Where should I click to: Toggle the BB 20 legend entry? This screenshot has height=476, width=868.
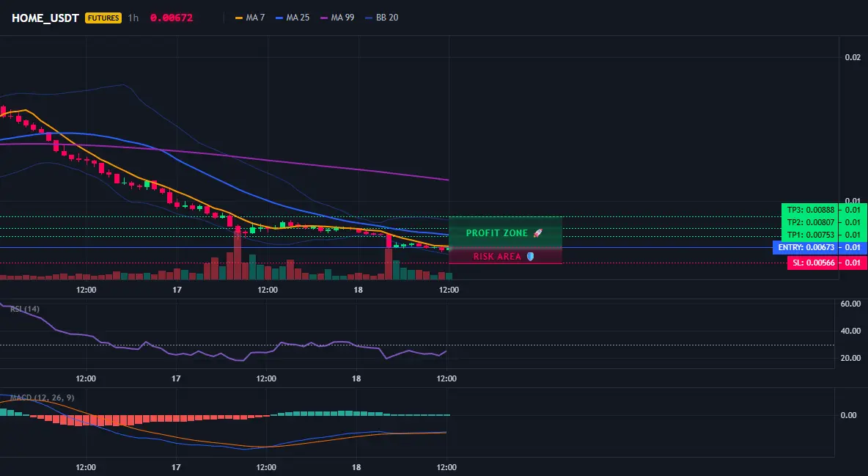(x=382, y=18)
